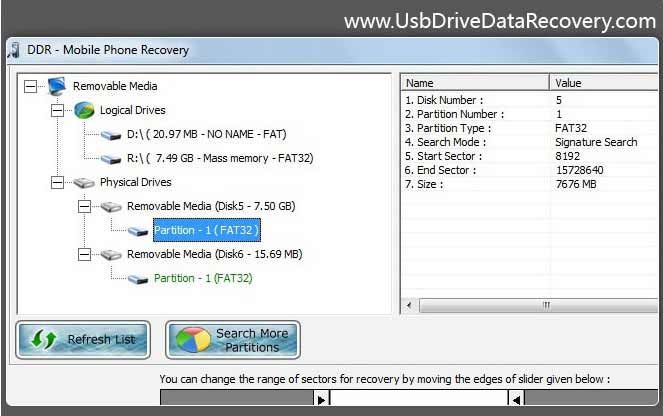Click the pie chart icon on Search More Partitions
Viewport: 663px width, 416px height.
click(x=193, y=339)
